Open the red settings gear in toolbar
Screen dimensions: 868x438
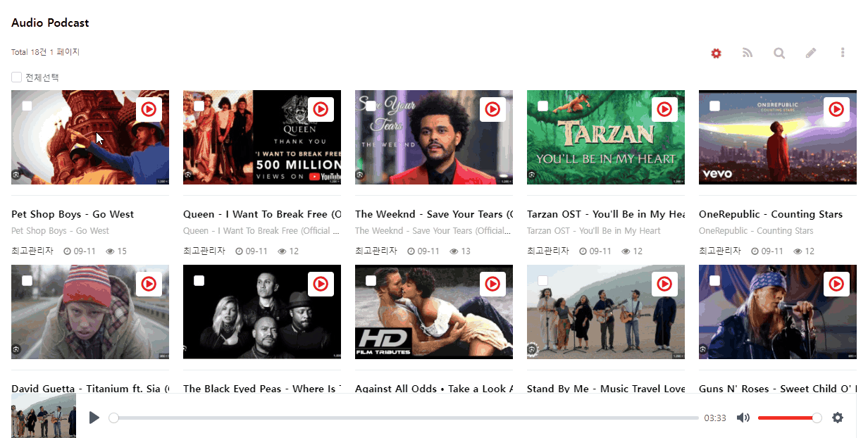click(716, 54)
